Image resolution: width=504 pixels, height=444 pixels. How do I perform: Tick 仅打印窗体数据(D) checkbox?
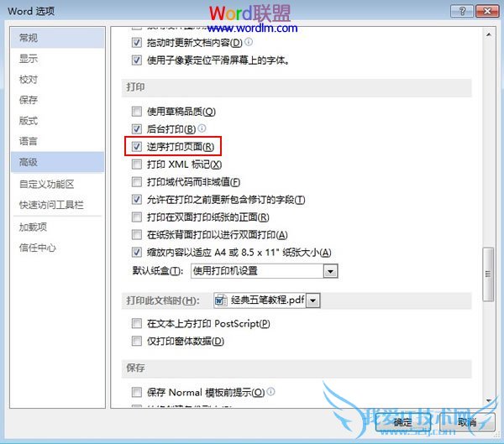(137, 341)
